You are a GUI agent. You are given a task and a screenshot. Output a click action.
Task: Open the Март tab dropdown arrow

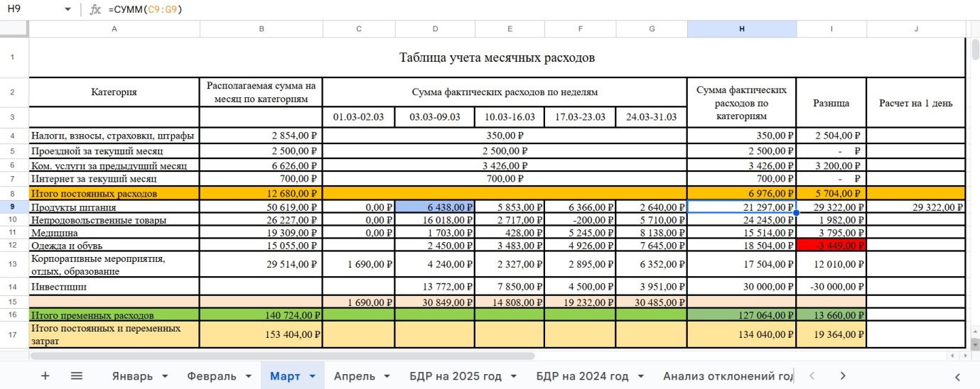[312, 376]
